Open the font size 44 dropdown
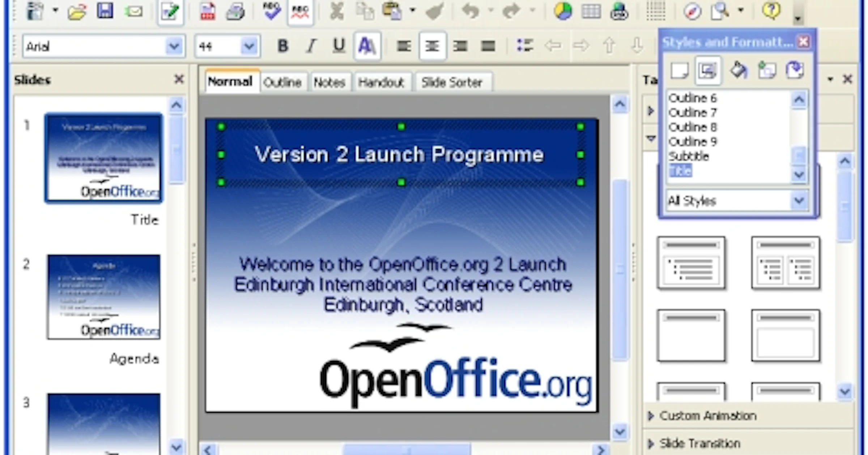Viewport: 868px width, 455px height. tap(249, 46)
